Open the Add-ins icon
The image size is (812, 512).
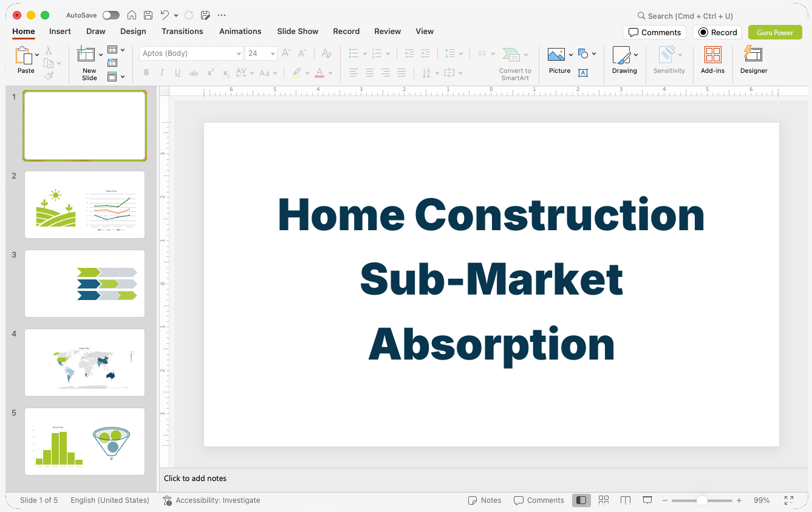pyautogui.click(x=713, y=55)
